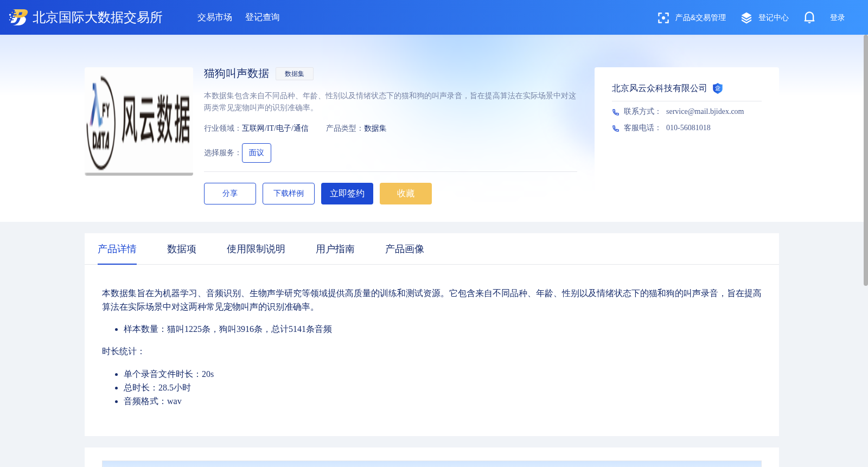The image size is (868, 467).
Task: Switch to the 数据项 tab
Action: coord(182,249)
